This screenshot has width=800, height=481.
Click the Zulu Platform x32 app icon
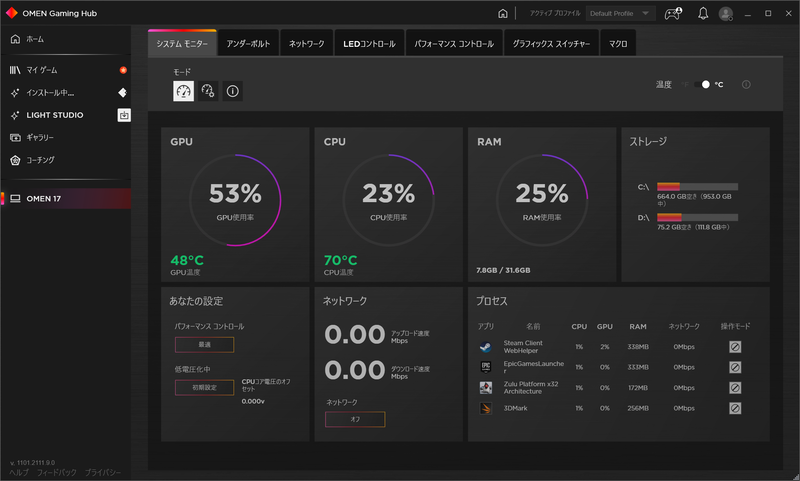pyautogui.click(x=486, y=388)
